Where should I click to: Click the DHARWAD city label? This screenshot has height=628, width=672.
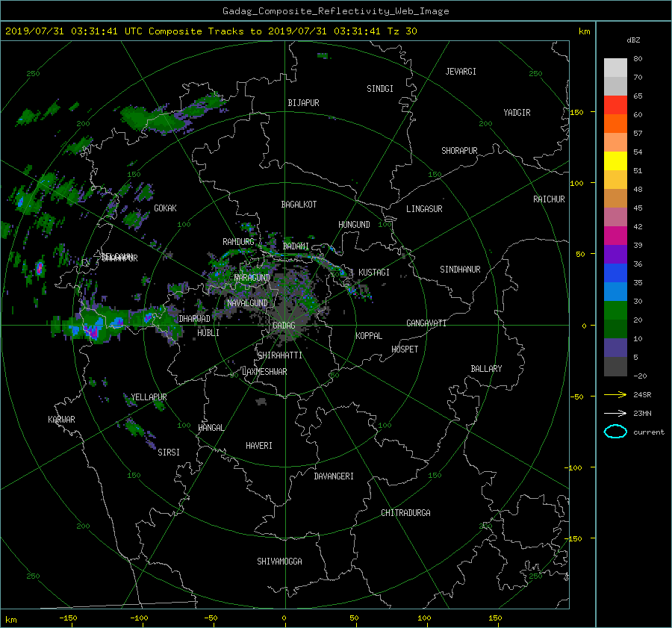pyautogui.click(x=194, y=319)
